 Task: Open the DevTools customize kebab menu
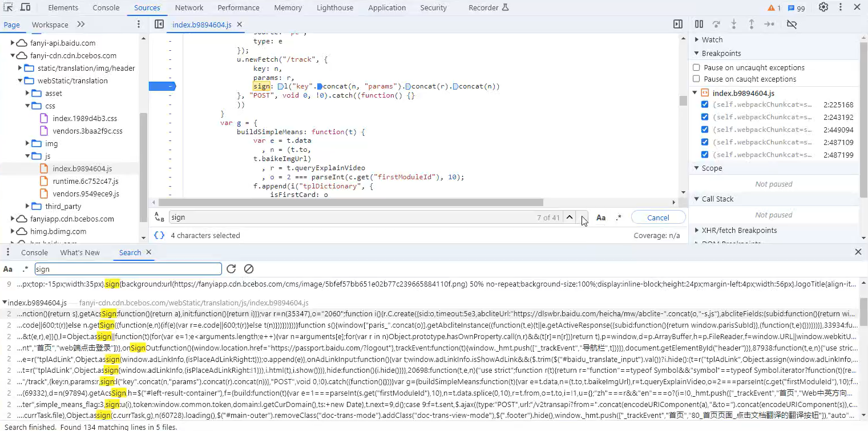coord(840,7)
